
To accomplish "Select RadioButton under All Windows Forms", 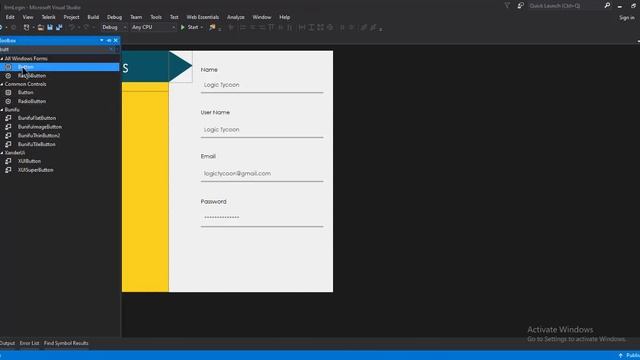I will [x=60, y=76].
